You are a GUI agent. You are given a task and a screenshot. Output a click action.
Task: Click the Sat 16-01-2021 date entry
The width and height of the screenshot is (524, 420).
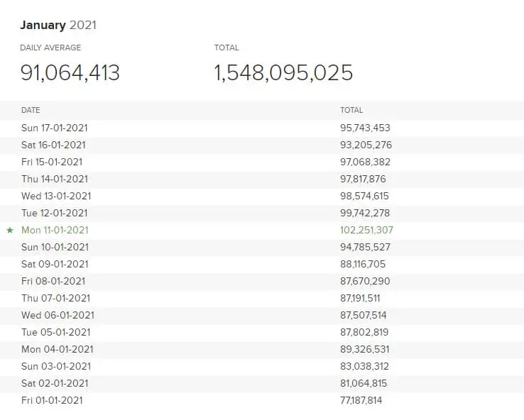[53, 145]
